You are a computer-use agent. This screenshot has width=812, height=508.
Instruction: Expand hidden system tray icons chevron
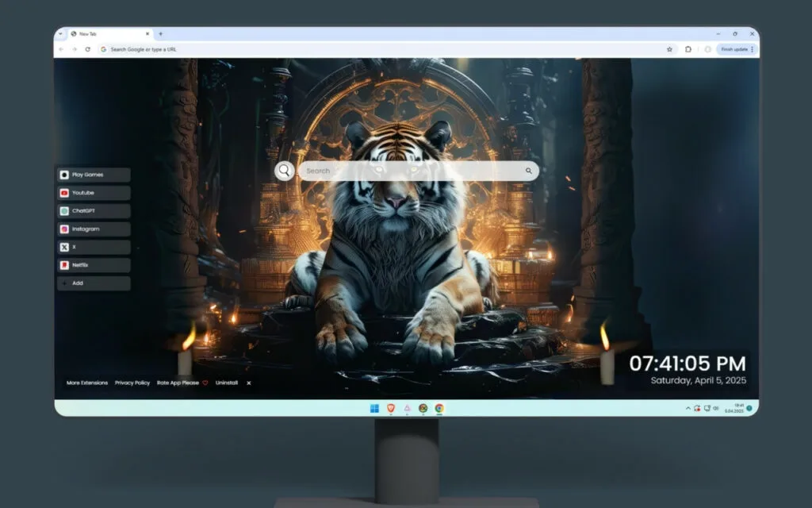pyautogui.click(x=688, y=409)
